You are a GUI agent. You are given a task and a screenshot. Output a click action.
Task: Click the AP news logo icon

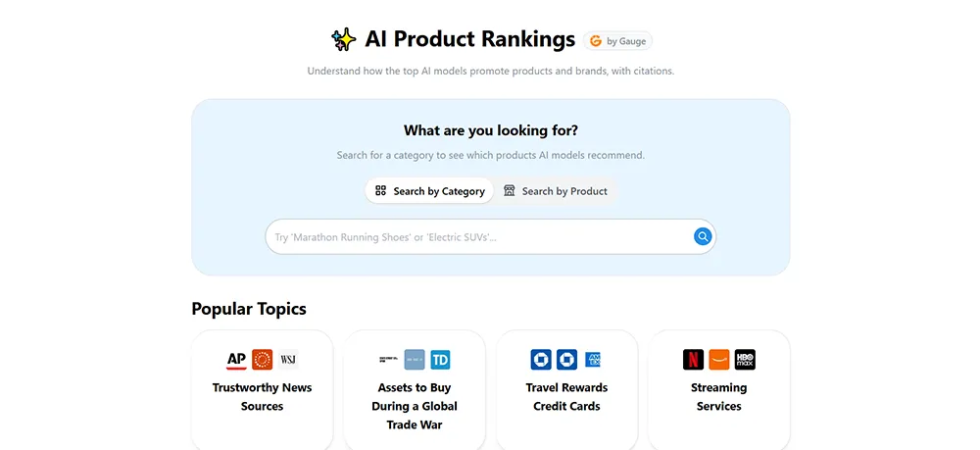point(236,360)
